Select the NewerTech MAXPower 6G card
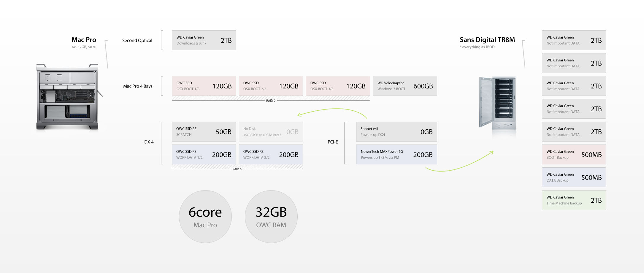This screenshot has width=644, height=273. point(396,155)
